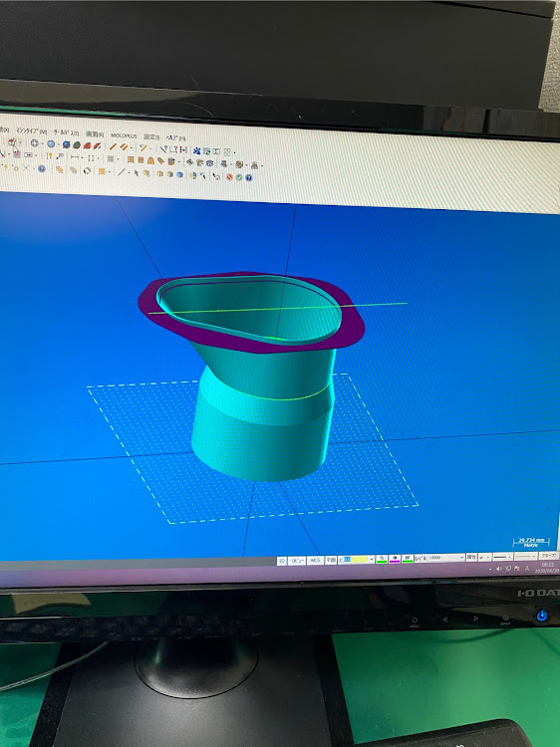Click the second green color swatch button
The height and width of the screenshot is (747, 560).
pos(408,559)
